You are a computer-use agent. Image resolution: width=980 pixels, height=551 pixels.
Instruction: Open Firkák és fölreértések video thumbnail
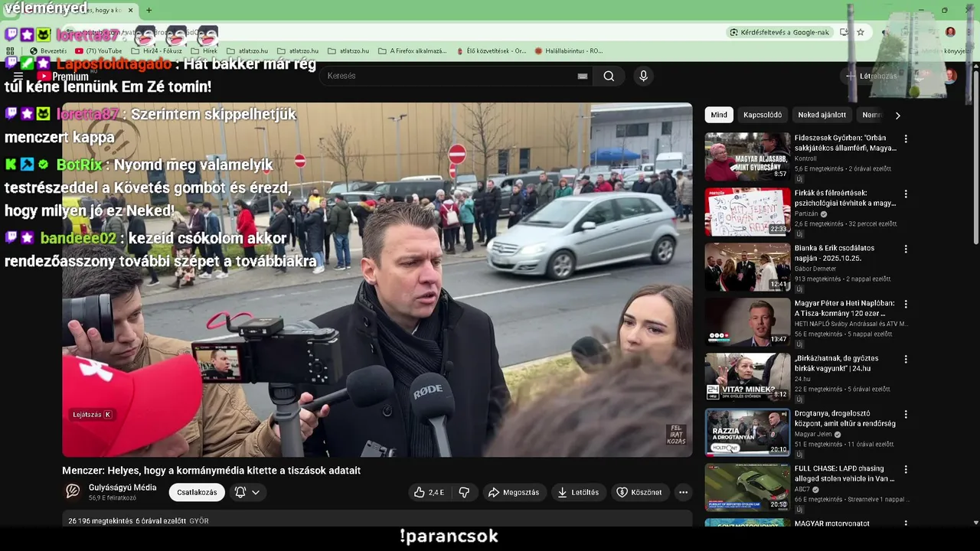pos(747,212)
